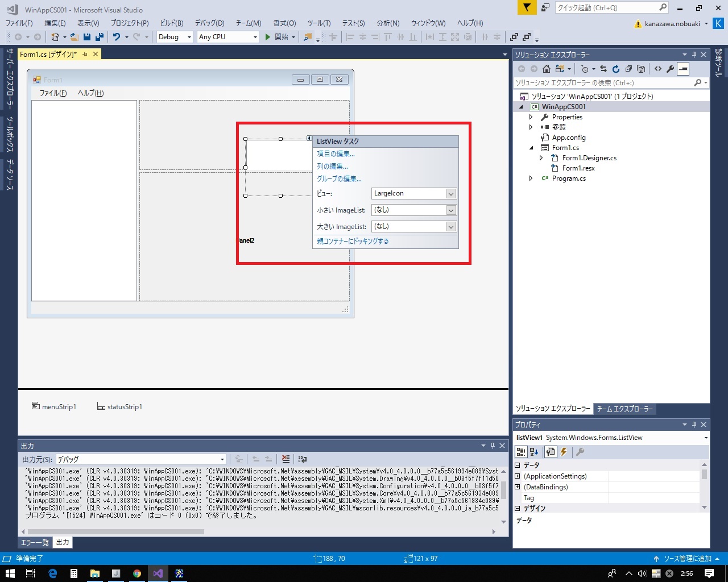Switch to the チーム エクスプローラー tab
728x582 pixels.
click(x=624, y=409)
